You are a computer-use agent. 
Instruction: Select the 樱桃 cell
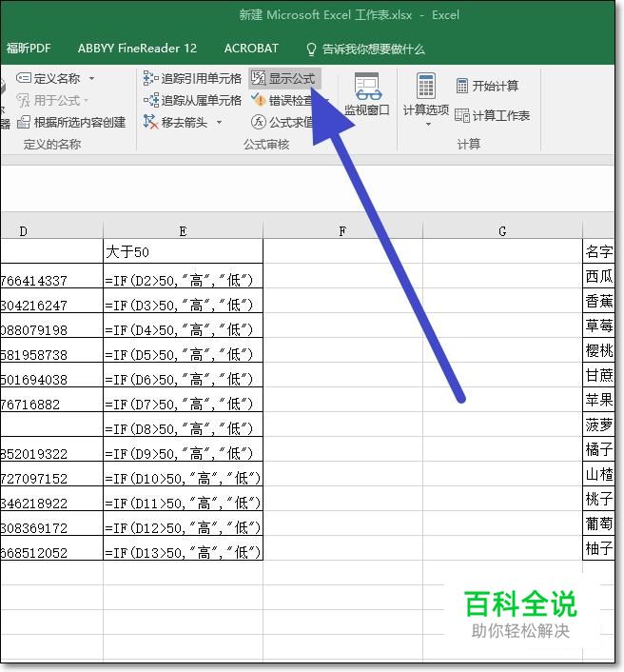click(598, 350)
